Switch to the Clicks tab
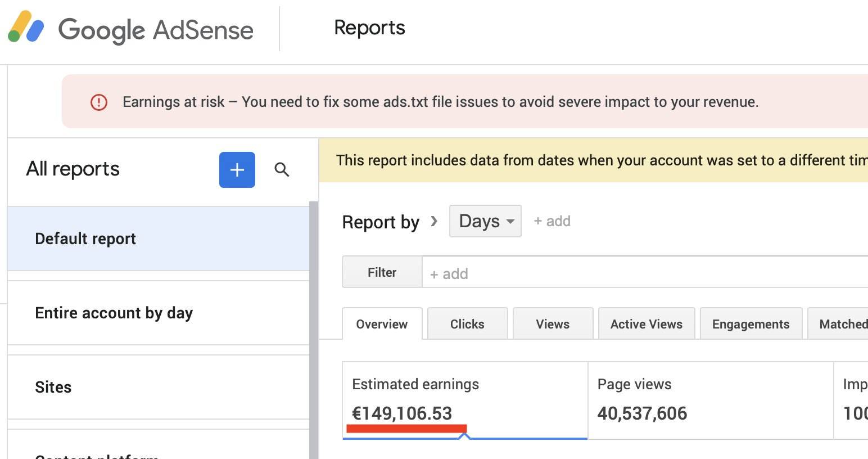 [x=467, y=324]
